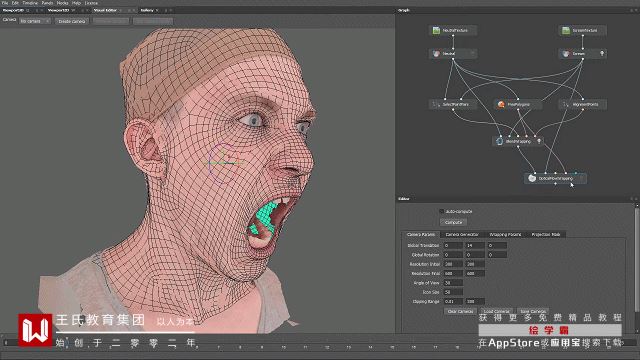Click the Clipping Range near value field
Screen dimensions: 640x360
pos(453,302)
